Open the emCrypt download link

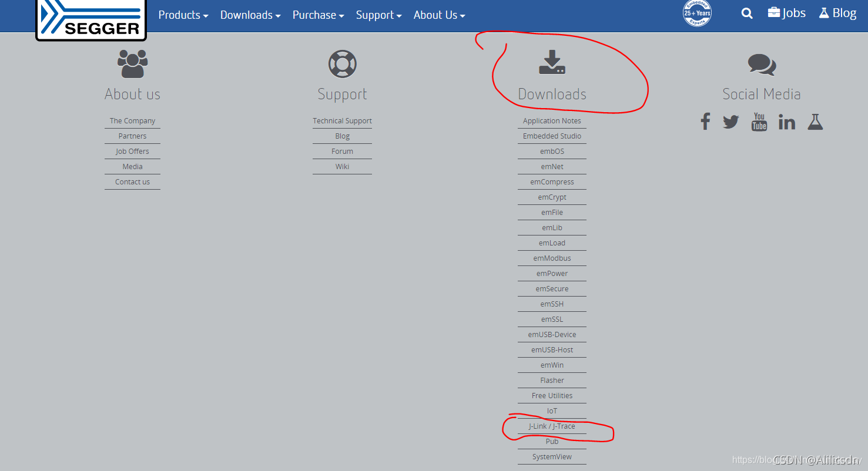[x=552, y=197]
